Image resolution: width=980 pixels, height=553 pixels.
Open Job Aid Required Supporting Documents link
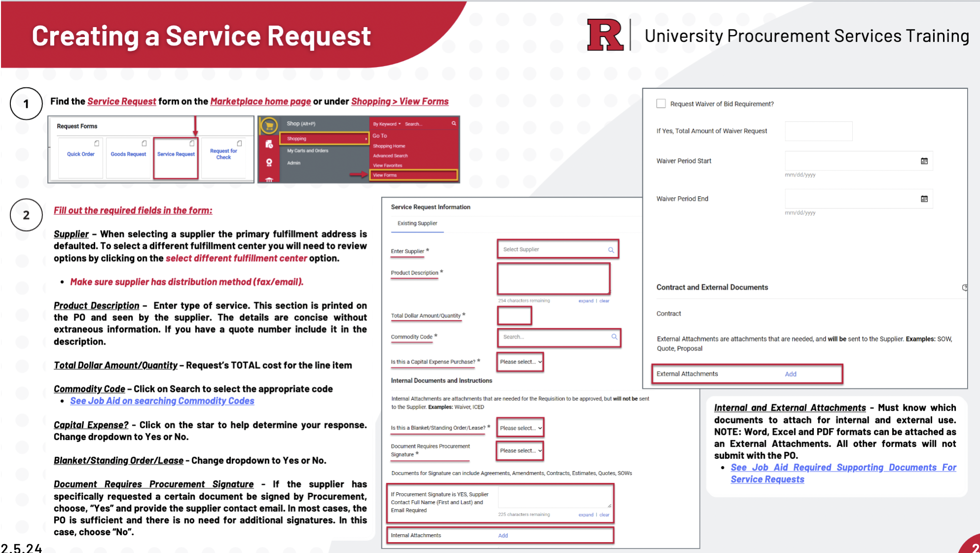pos(843,473)
